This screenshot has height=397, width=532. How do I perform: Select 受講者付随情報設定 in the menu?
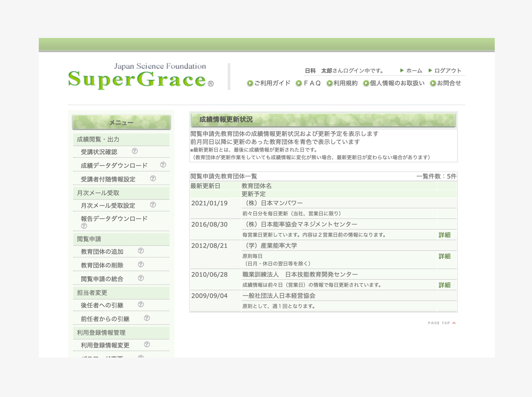click(108, 179)
